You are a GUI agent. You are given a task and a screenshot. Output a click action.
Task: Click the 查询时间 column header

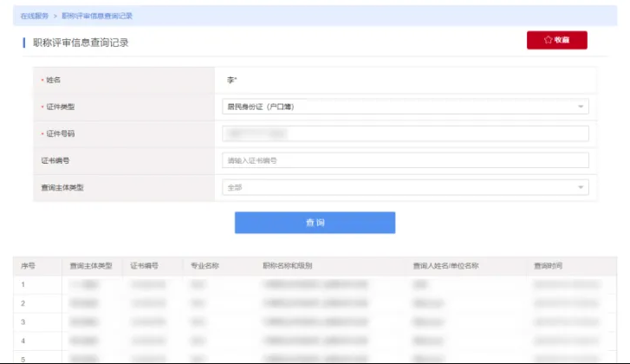[549, 266]
